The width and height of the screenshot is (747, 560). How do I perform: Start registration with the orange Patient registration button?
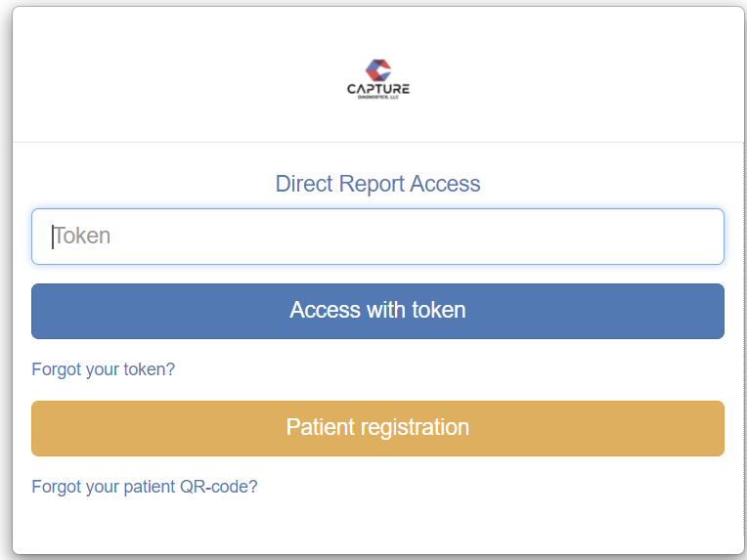point(377,428)
